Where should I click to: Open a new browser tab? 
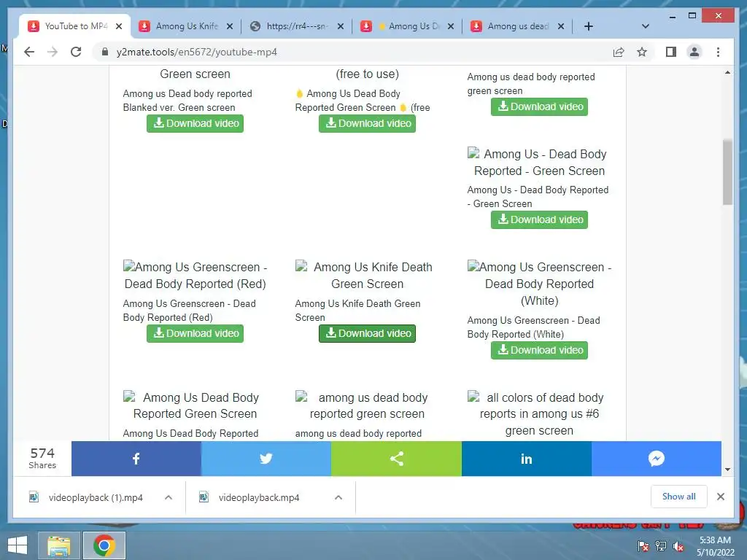tap(589, 26)
